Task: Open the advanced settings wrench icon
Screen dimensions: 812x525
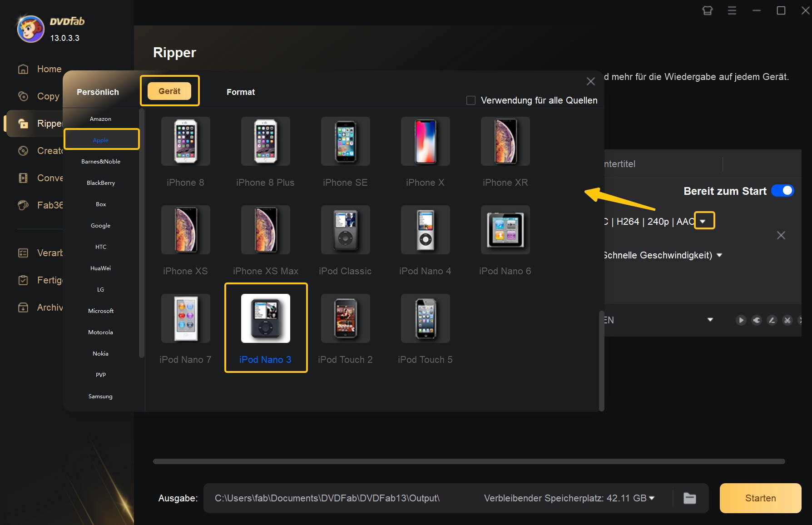Action: point(756,320)
